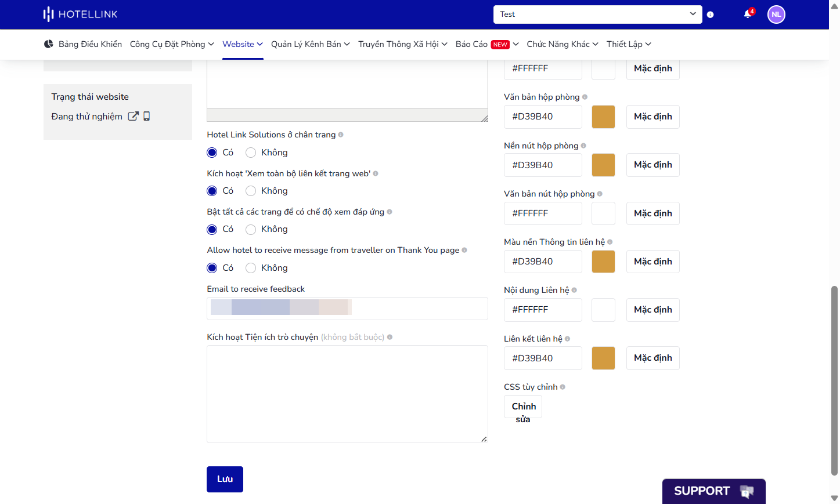
Task: Go to Bảng Điều Khiển
Action: pyautogui.click(x=90, y=44)
